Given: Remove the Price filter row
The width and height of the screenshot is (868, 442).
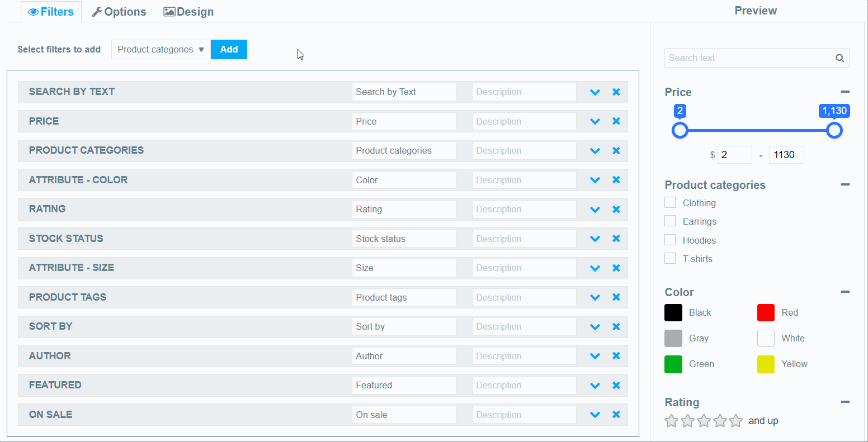Looking at the screenshot, I should pos(616,121).
